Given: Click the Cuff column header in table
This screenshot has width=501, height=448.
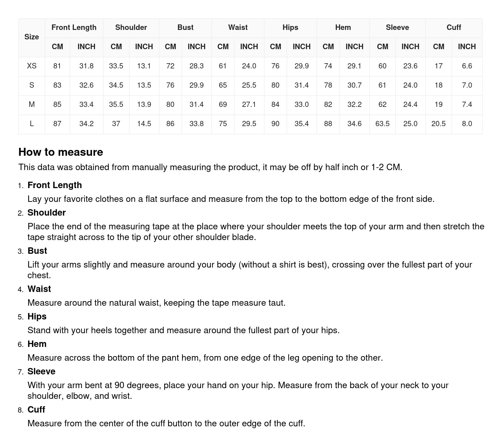Looking at the screenshot, I should point(454,27).
